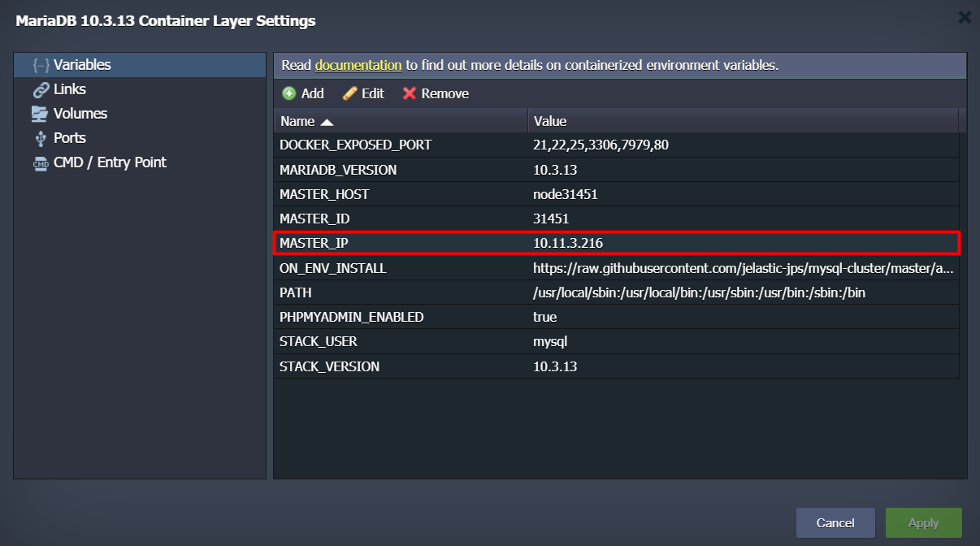The width and height of the screenshot is (980, 546).
Task: Close the Container Layer Settings dialog
Action: click(965, 17)
